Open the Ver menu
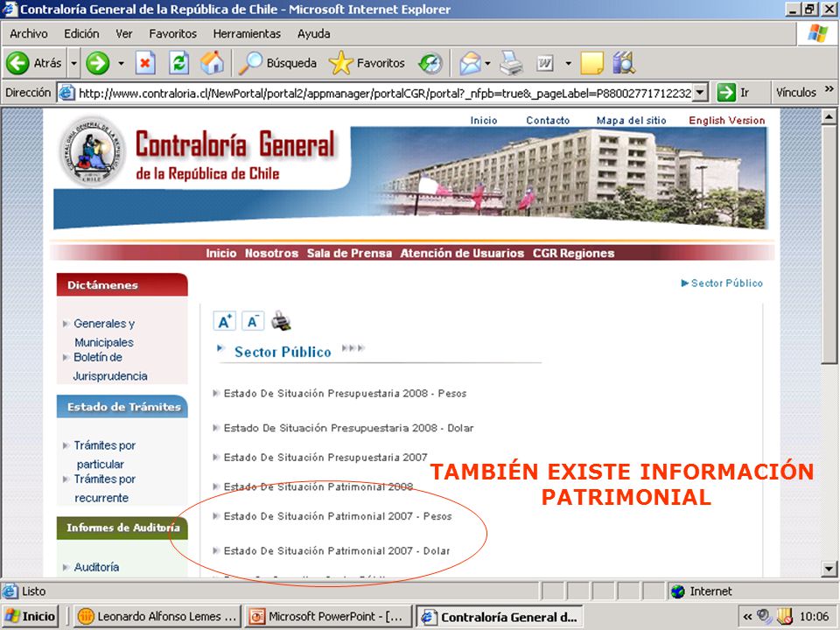 point(123,34)
